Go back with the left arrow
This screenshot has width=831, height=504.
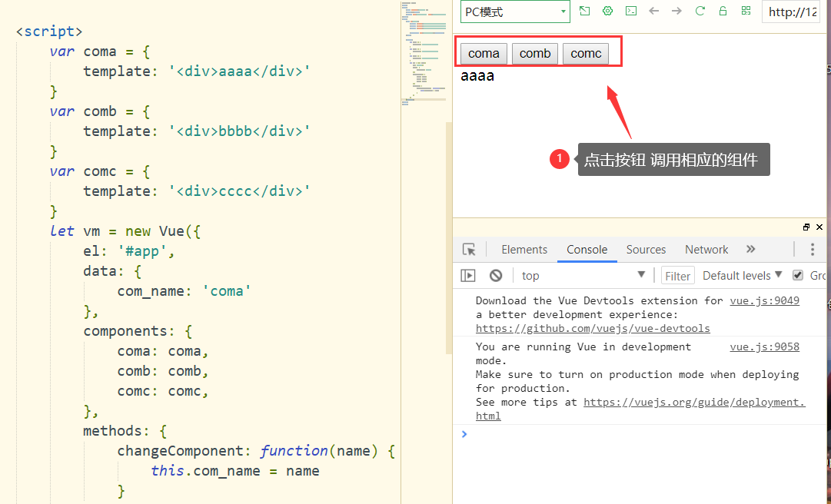click(653, 11)
